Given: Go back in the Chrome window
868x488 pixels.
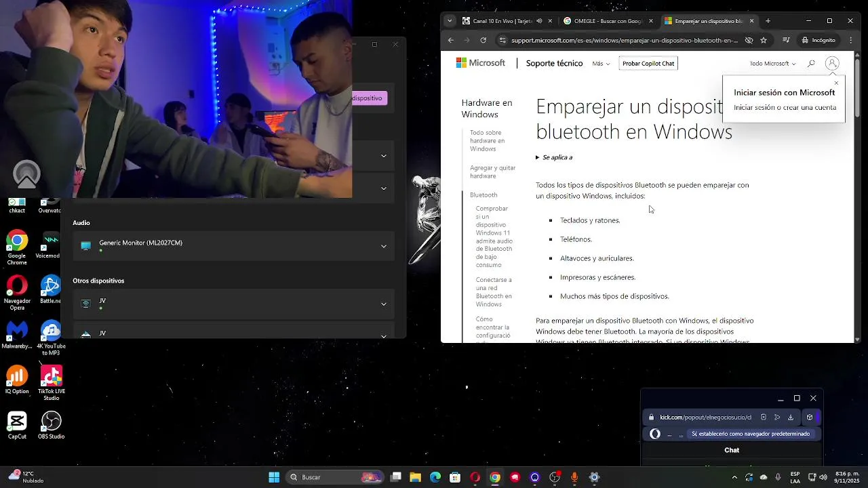Looking at the screenshot, I should [x=451, y=40].
